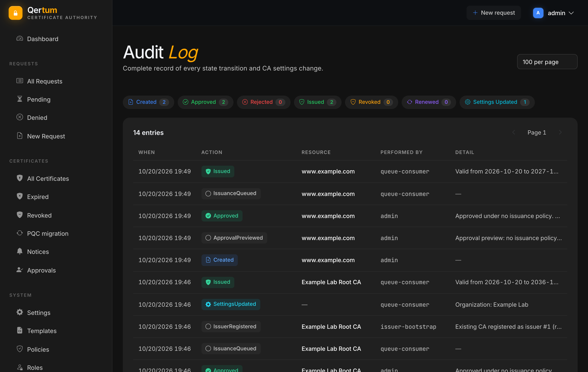
Task: Click 'Organization: Example Lab' detail text
Action: (x=492, y=305)
